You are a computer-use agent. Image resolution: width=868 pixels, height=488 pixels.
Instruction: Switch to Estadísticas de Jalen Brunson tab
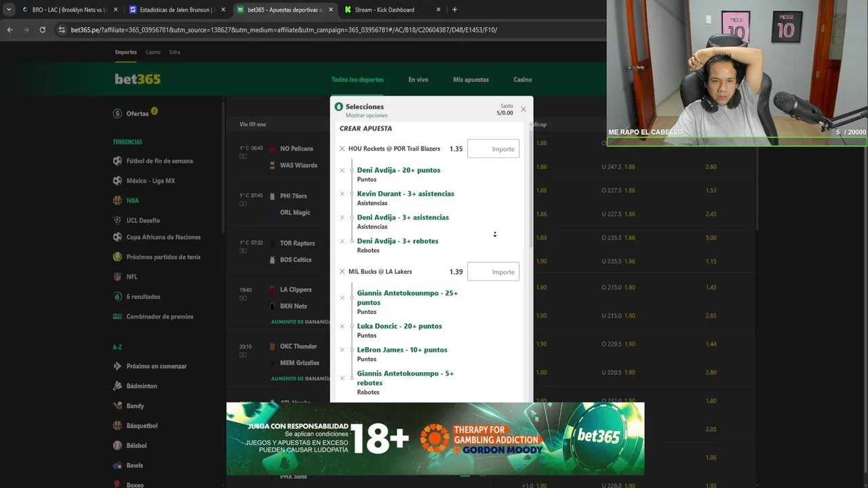[x=176, y=9]
